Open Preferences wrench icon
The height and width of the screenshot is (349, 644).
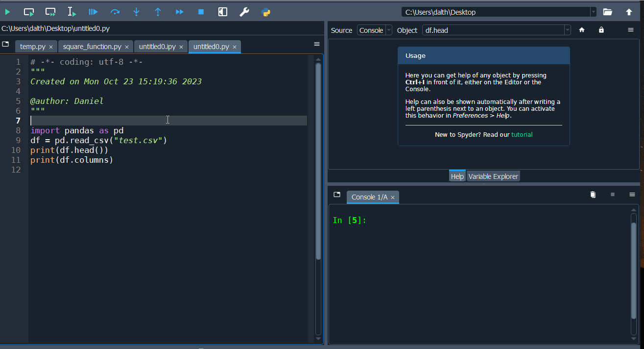pos(244,12)
